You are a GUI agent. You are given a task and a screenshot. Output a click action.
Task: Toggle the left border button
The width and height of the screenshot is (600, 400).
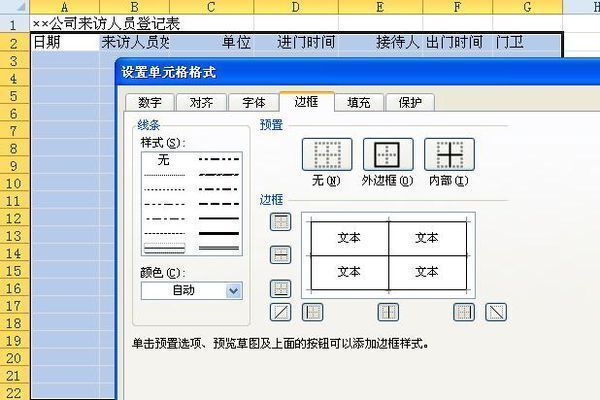pyautogui.click(x=312, y=312)
